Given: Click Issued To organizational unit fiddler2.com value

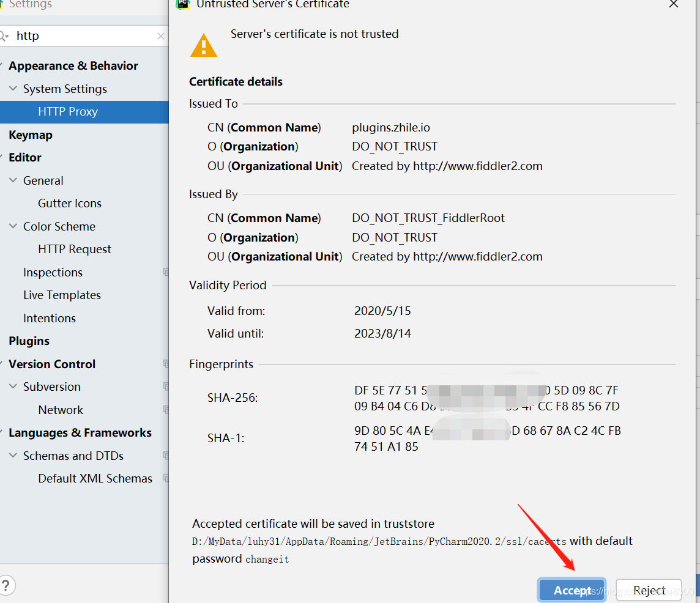Looking at the screenshot, I should click(447, 166).
